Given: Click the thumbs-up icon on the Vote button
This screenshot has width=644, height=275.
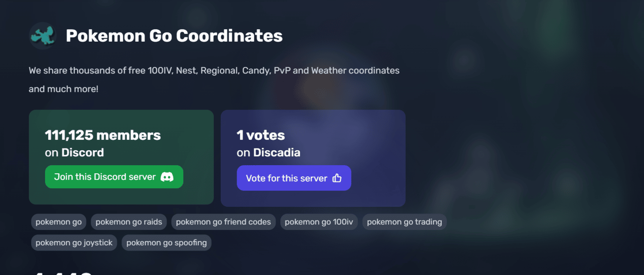Looking at the screenshot, I should tap(337, 178).
